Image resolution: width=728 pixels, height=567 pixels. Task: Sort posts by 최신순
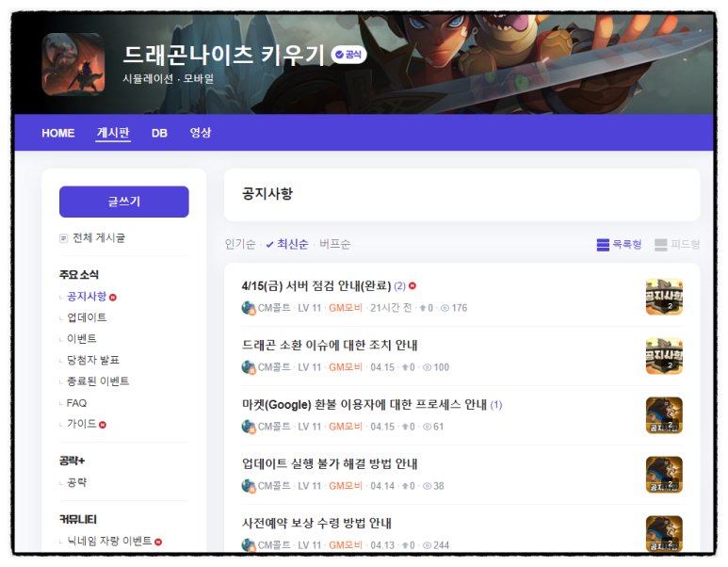(x=287, y=244)
